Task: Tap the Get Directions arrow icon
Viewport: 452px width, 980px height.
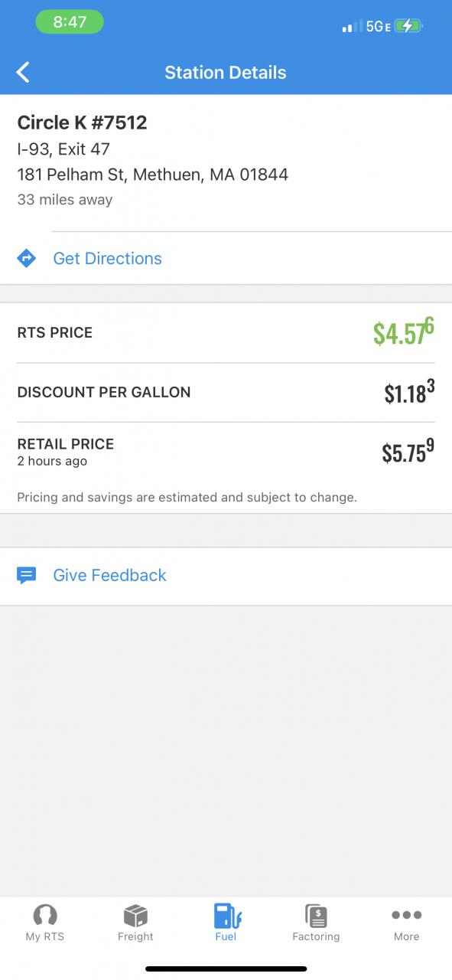Action: [x=27, y=259]
